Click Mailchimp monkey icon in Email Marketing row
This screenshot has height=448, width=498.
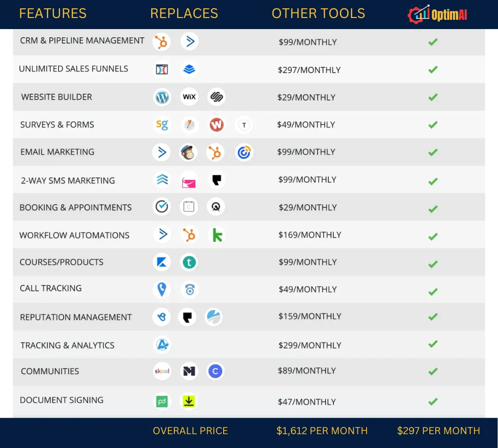tap(188, 153)
